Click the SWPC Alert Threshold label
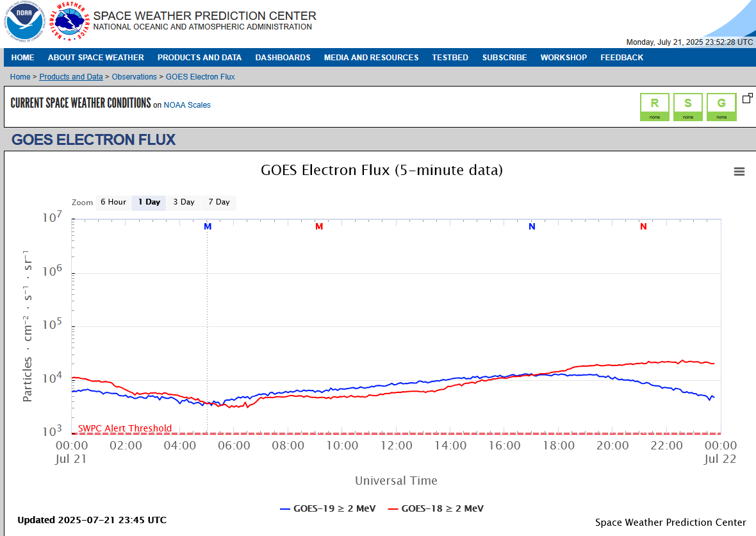This screenshot has height=536, width=756. click(125, 428)
